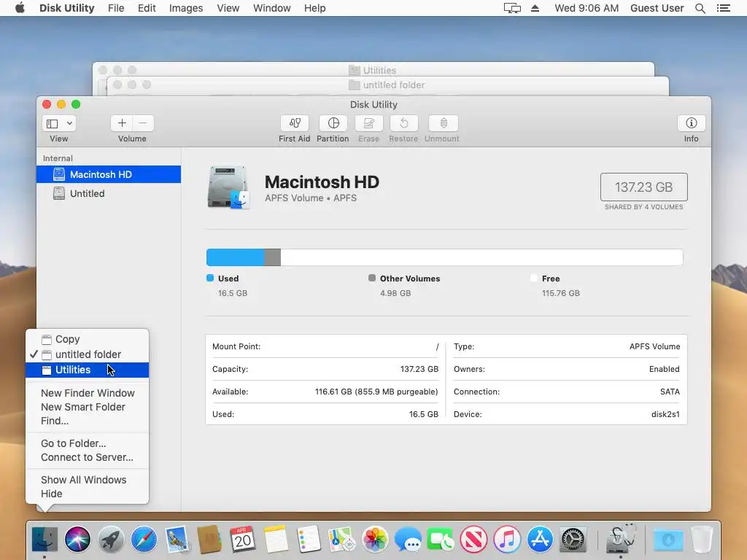The image size is (747, 560).
Task: Click the eject icon in menu bar
Action: pos(535,8)
